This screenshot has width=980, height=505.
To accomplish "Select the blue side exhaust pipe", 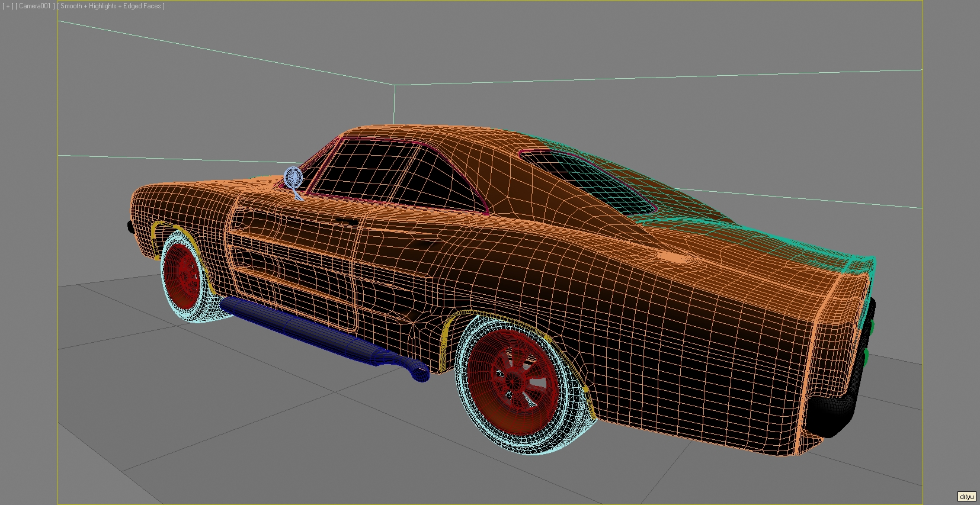I will (x=325, y=339).
